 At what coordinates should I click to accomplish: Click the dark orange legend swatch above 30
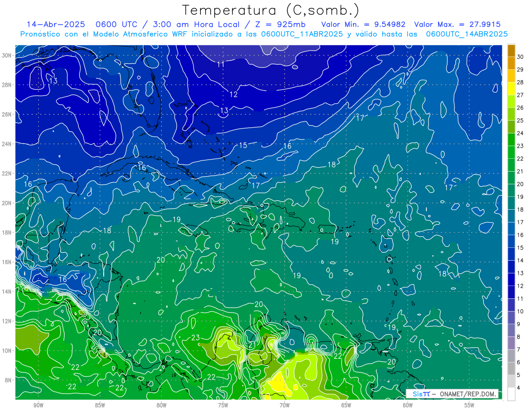point(511,51)
